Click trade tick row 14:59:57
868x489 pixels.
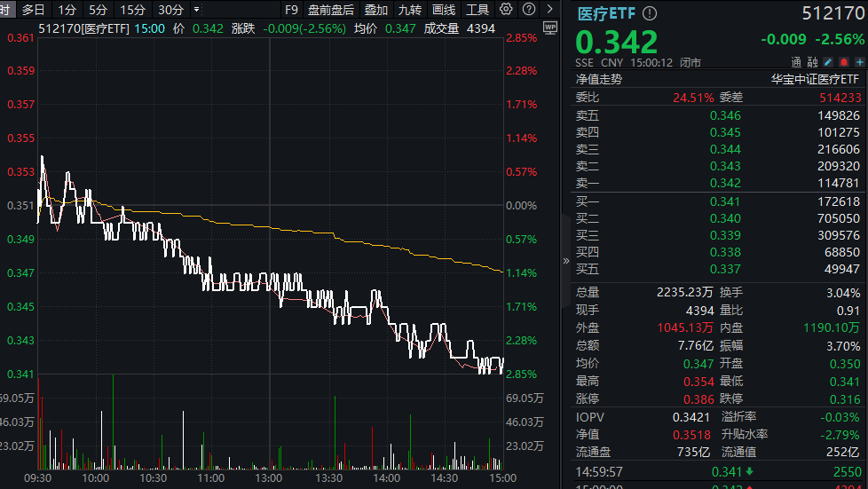coord(719,472)
